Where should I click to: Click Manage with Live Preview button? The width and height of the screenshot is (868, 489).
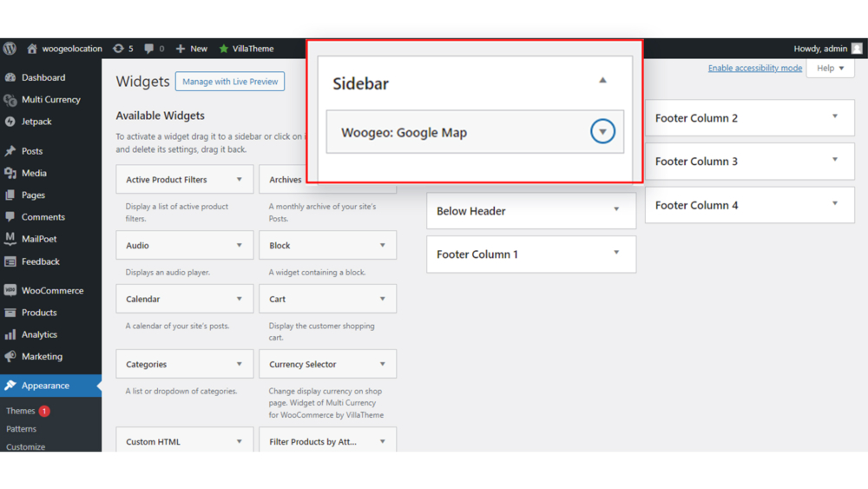[230, 82]
